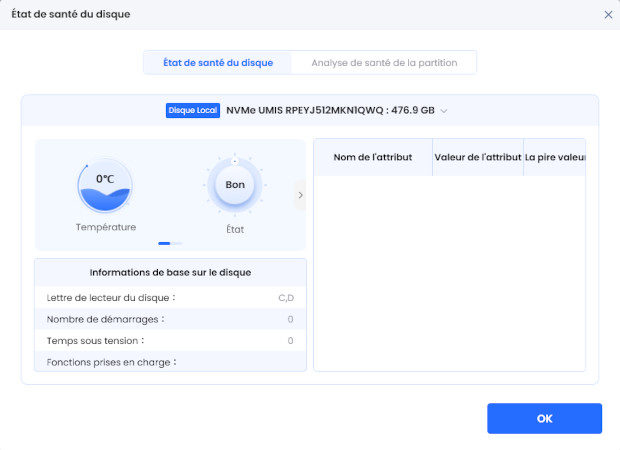Click the blue "Disque Local" badge

point(193,111)
